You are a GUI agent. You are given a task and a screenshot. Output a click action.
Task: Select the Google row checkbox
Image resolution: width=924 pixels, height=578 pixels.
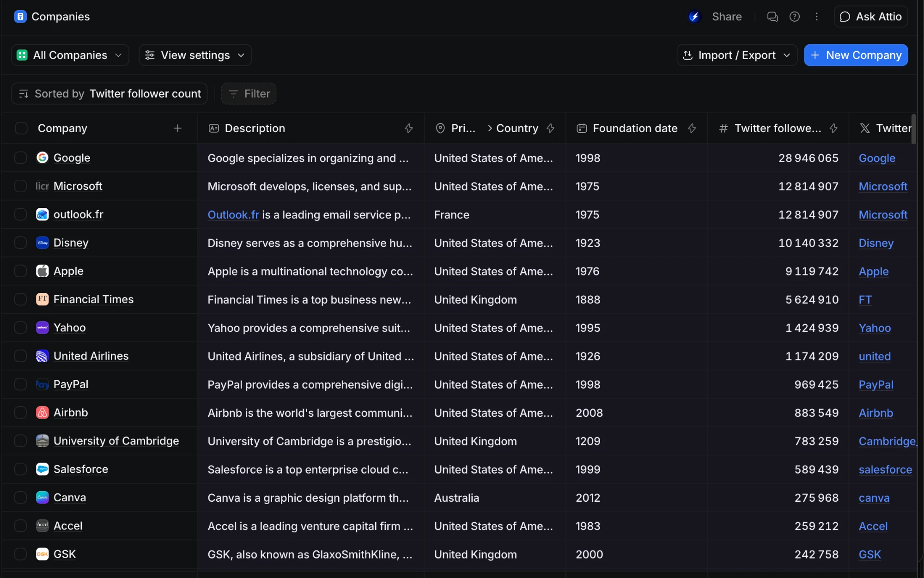pyautogui.click(x=20, y=158)
